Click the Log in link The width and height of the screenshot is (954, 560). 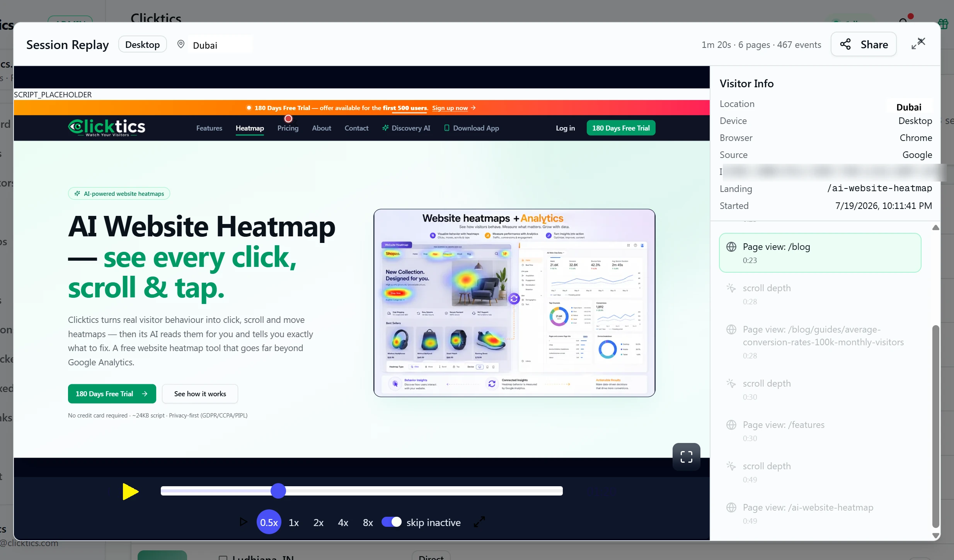click(565, 128)
